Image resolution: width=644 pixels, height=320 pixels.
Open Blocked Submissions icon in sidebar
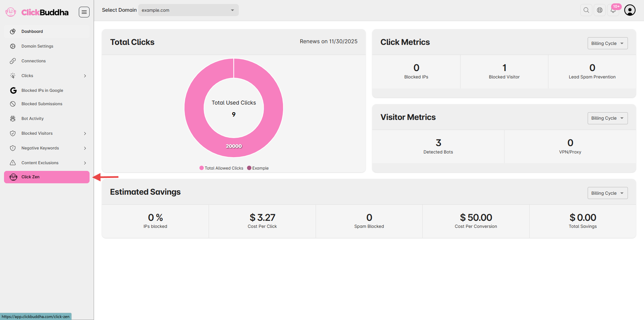pos(13,104)
